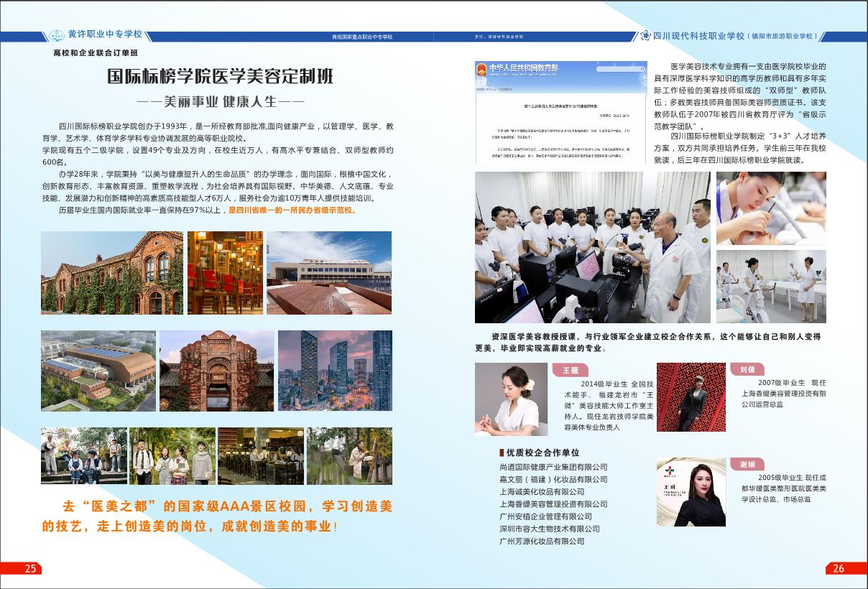This screenshot has width=868, height=589.
Task: Click the small square bullet before 优质校企合作单位
Action: [x=502, y=453]
